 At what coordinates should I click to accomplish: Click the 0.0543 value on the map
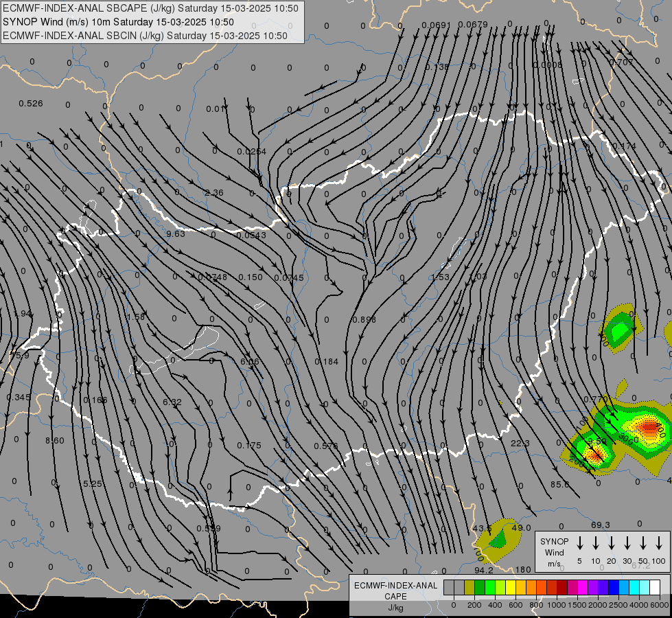(x=251, y=235)
